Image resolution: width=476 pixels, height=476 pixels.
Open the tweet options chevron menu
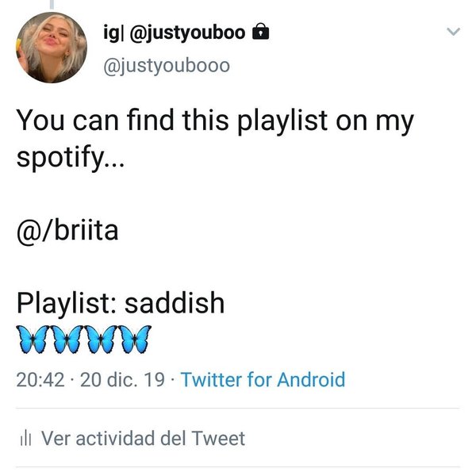click(453, 32)
